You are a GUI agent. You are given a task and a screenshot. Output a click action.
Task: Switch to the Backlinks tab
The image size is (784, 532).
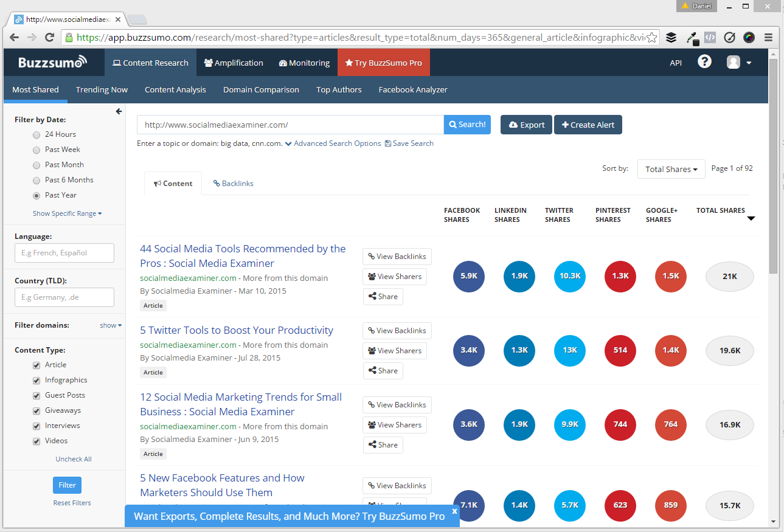click(x=233, y=183)
